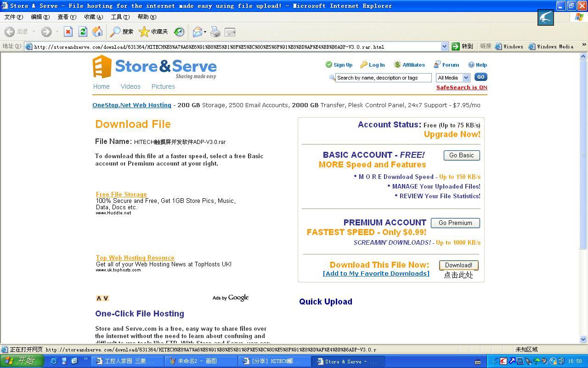Open the History toolbar icon
Screen dimensions: 588x368
[x=179, y=32]
